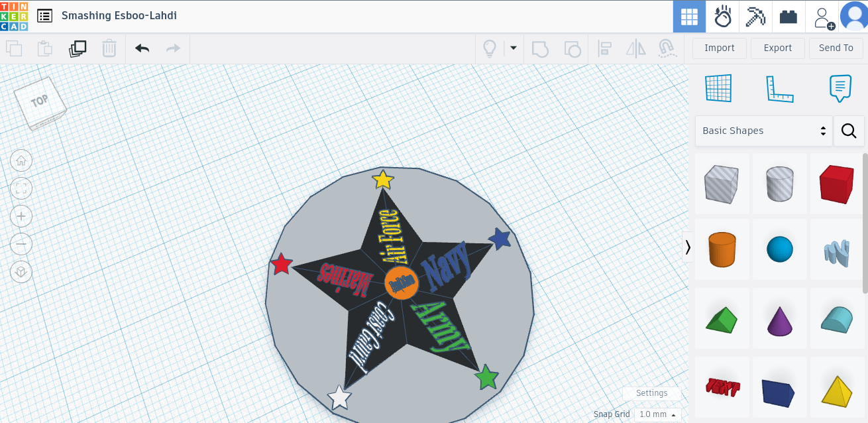Screen dimensions: 868x423
Task: Switch to 3D design grid view
Action: (x=689, y=17)
